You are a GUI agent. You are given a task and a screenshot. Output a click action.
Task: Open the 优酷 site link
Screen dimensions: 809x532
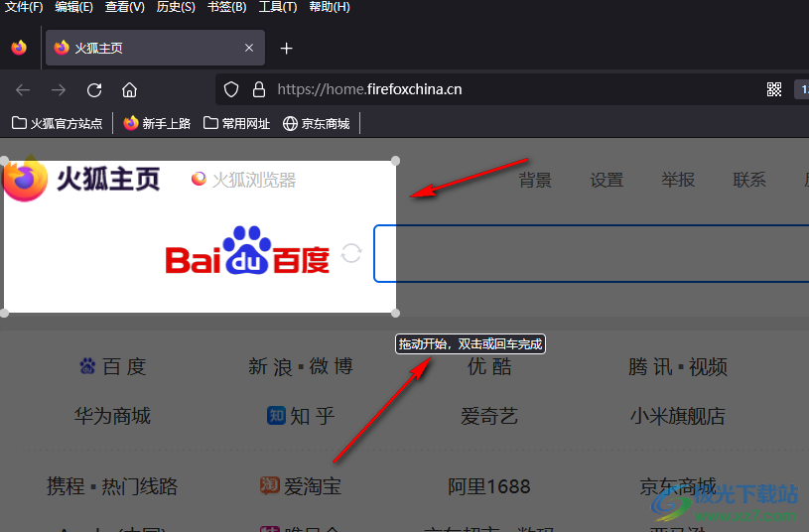click(x=489, y=367)
